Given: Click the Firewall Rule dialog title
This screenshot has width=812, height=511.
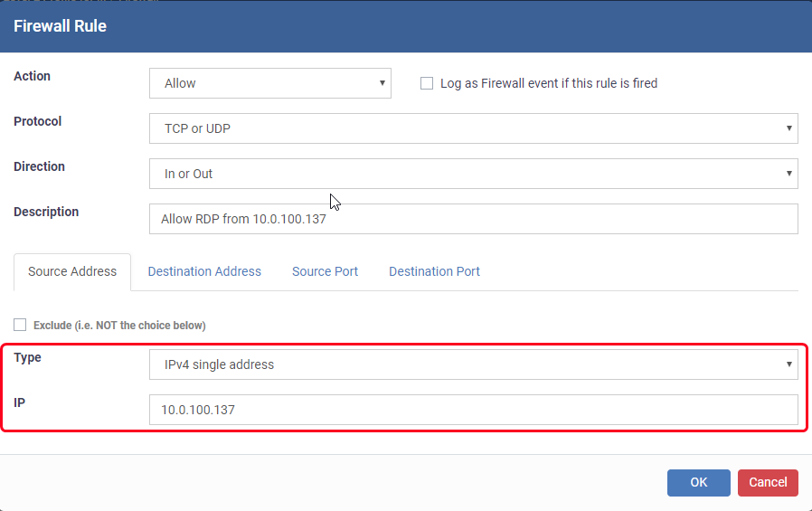Looking at the screenshot, I should click(x=60, y=26).
